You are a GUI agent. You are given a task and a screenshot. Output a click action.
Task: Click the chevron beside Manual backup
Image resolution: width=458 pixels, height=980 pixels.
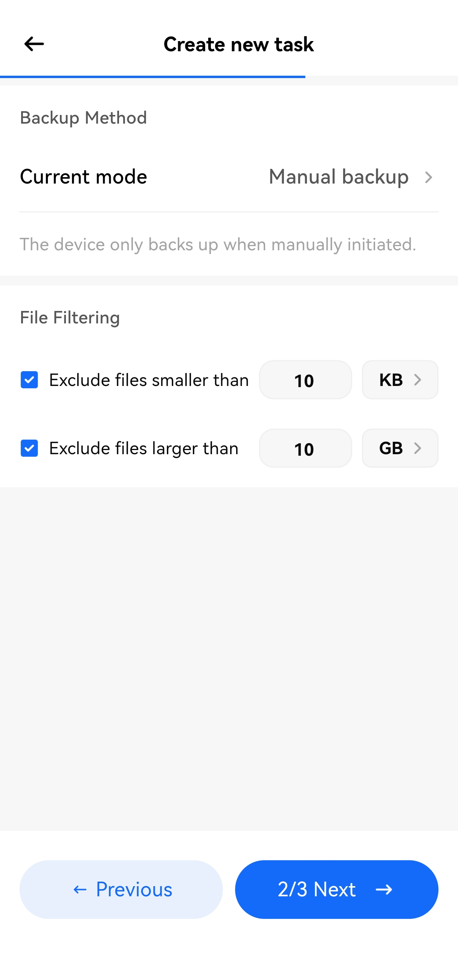coord(428,177)
